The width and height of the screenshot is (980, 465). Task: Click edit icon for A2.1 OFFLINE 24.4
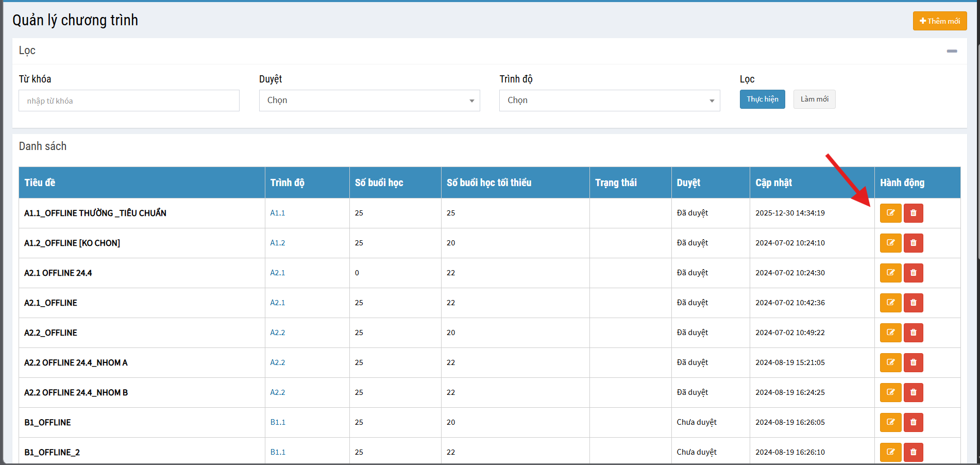pyautogui.click(x=890, y=273)
